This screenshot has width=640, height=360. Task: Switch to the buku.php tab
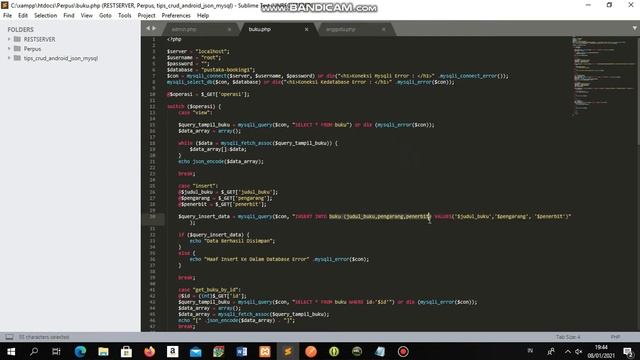tap(260, 29)
